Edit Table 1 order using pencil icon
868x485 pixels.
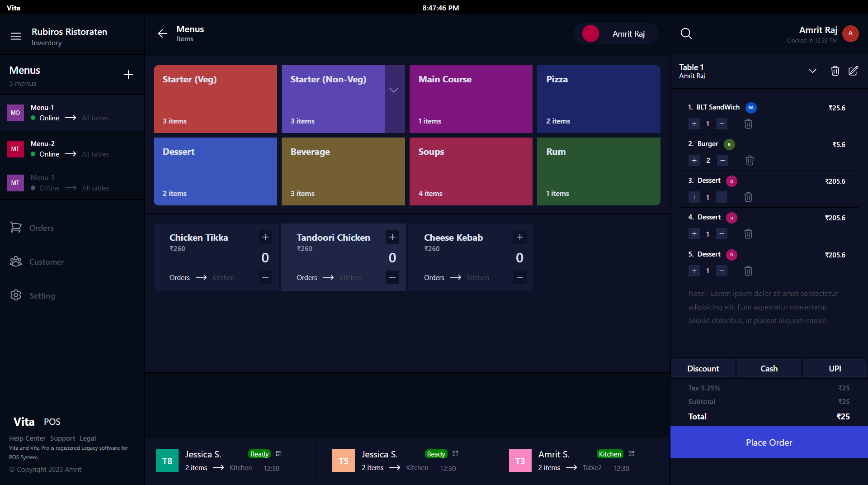click(854, 71)
